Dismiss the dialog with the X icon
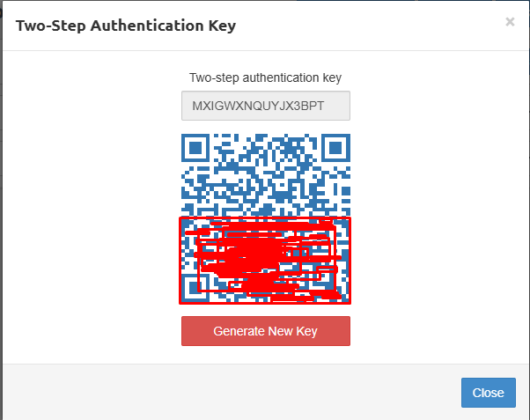This screenshot has width=530, height=420. click(x=510, y=22)
